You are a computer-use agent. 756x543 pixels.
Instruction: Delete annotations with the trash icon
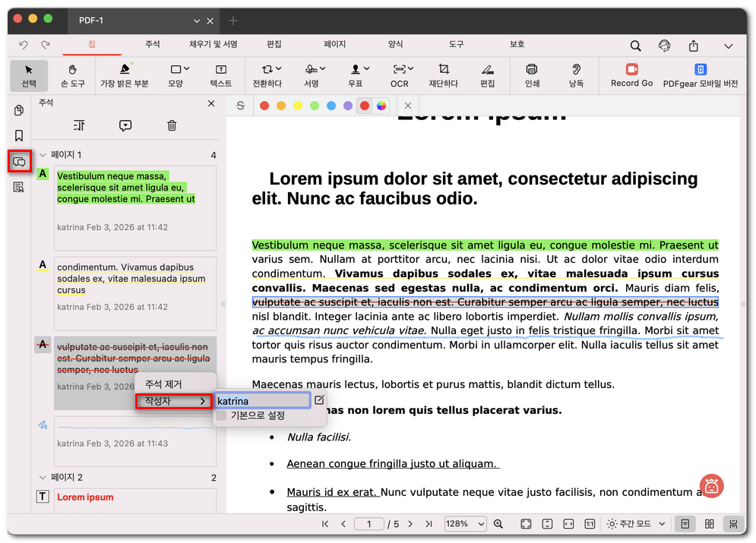point(172,126)
